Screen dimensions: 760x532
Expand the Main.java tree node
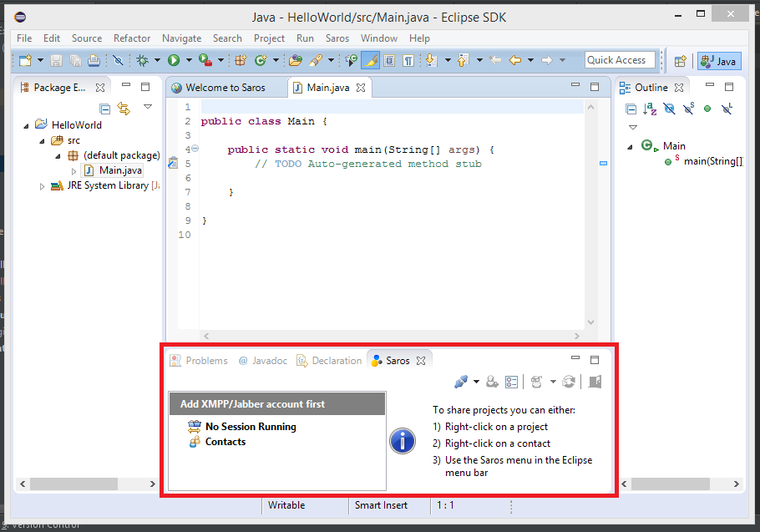click(x=73, y=171)
